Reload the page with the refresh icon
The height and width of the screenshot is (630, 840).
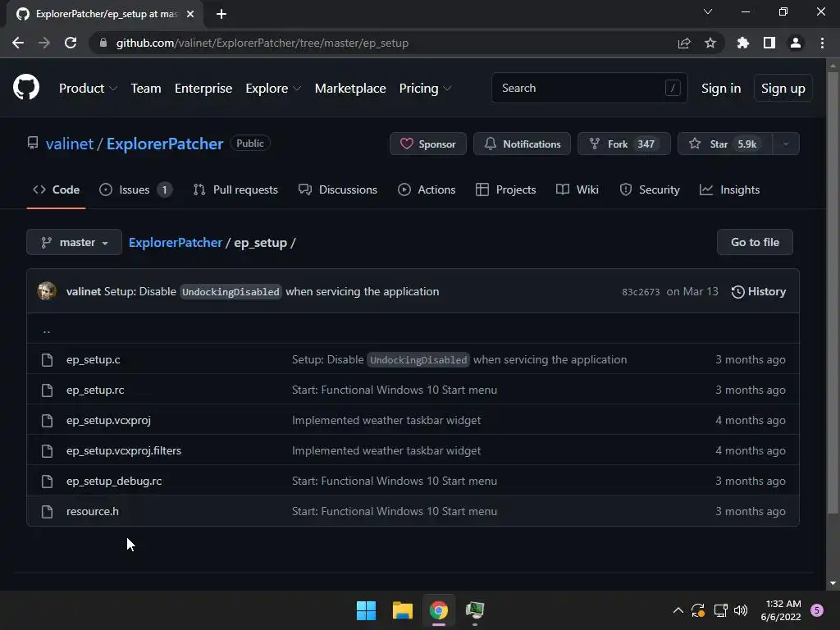coord(71,43)
